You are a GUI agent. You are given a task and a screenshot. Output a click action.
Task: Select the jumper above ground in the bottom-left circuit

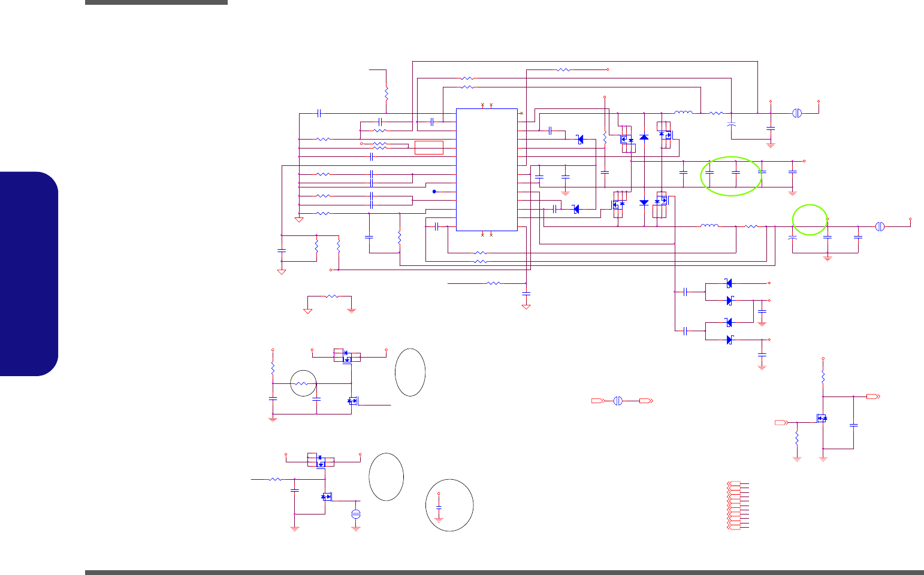356,514
